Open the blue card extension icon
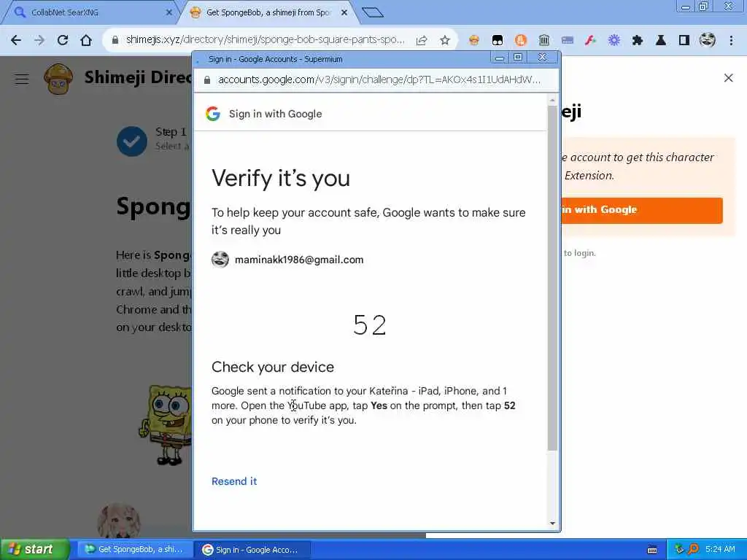Image resolution: width=747 pixels, height=560 pixels. 568,41
